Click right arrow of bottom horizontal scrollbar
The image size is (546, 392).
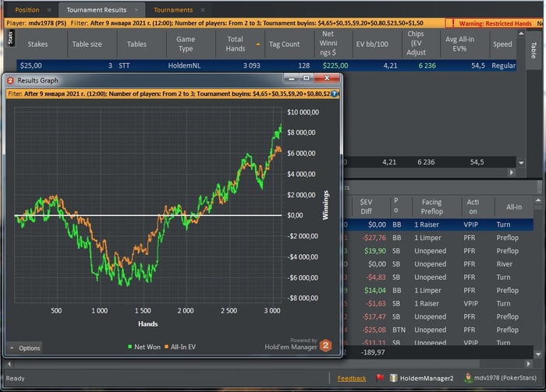point(529,364)
